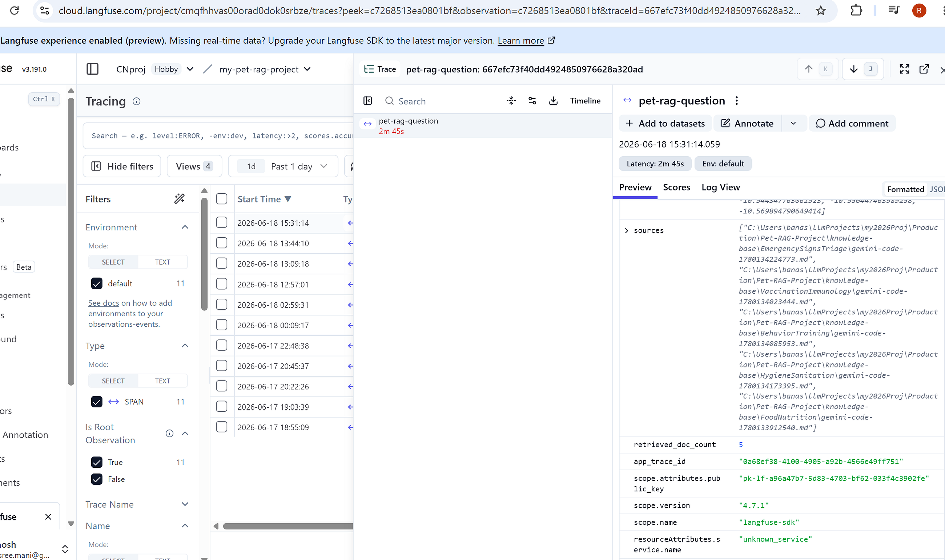Screen dimensions: 945x560
Task: Click the Tracing info icon
Action: click(137, 101)
